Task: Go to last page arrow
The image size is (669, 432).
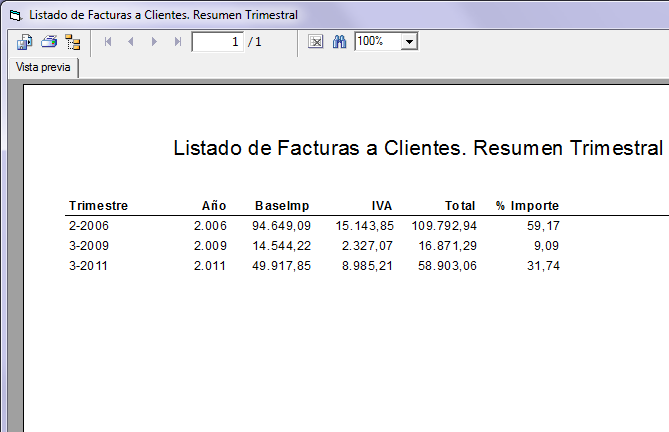Action: click(x=177, y=42)
